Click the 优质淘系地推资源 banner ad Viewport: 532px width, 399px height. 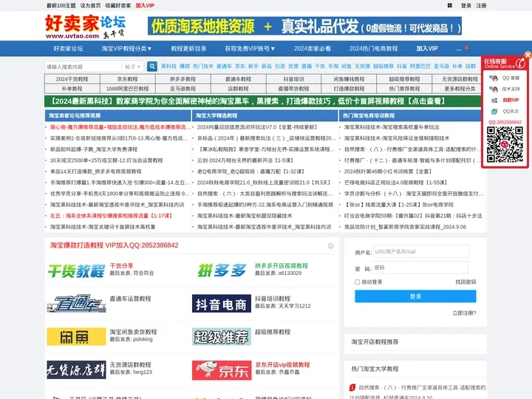[x=304, y=26]
